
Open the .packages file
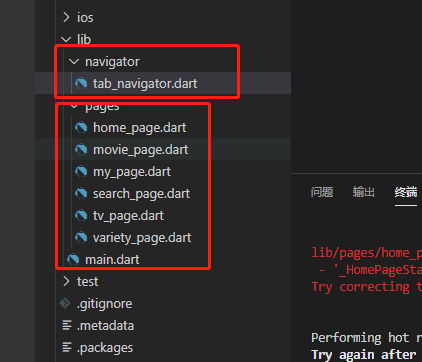click(x=105, y=348)
